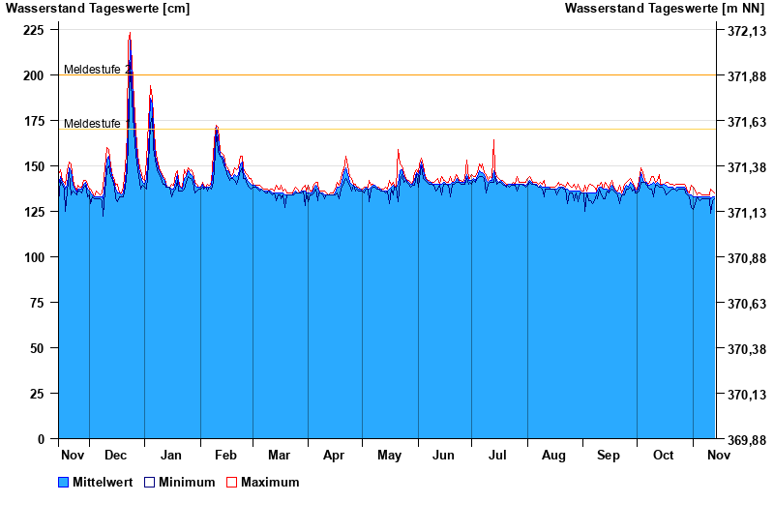
Task: Click the Apr month label
Action: (335, 456)
